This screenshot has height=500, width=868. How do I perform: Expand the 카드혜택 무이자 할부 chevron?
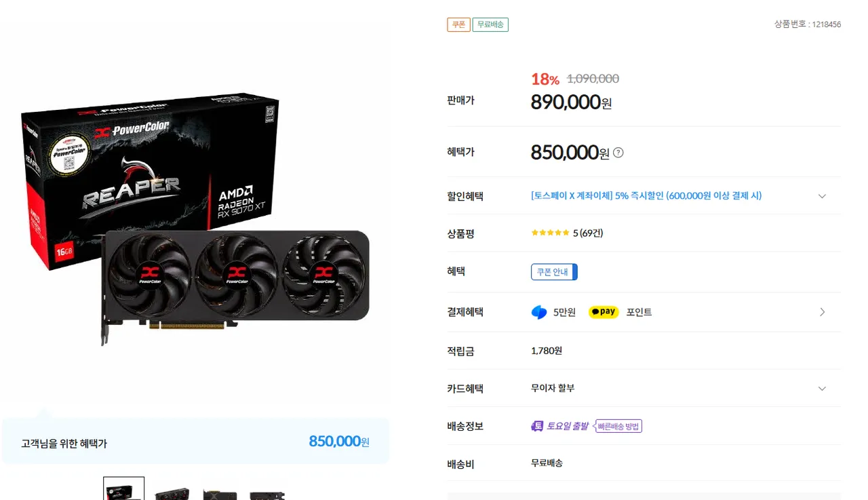pos(822,389)
